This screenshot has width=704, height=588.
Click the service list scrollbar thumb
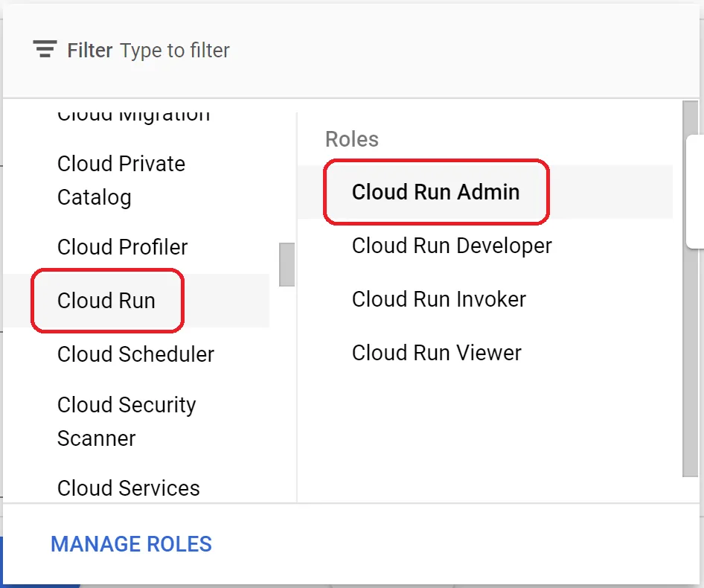[x=287, y=264]
